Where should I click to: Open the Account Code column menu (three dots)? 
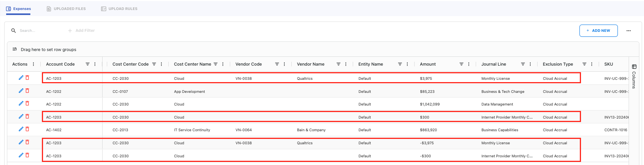(x=95, y=64)
